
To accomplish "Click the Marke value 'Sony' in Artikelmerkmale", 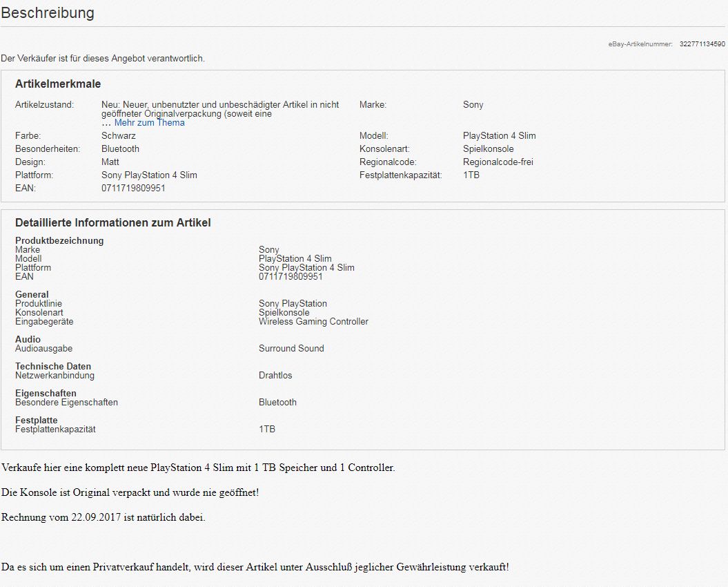I will click(x=473, y=105).
